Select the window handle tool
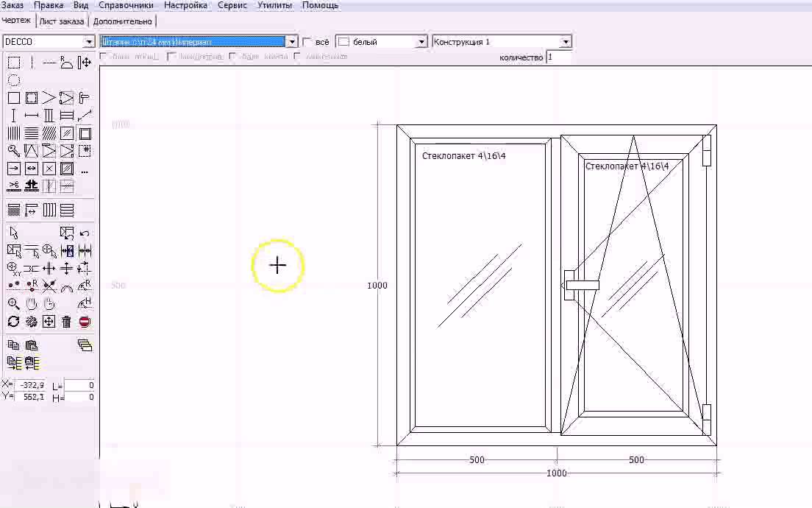The height and width of the screenshot is (508, 812). click(85, 98)
